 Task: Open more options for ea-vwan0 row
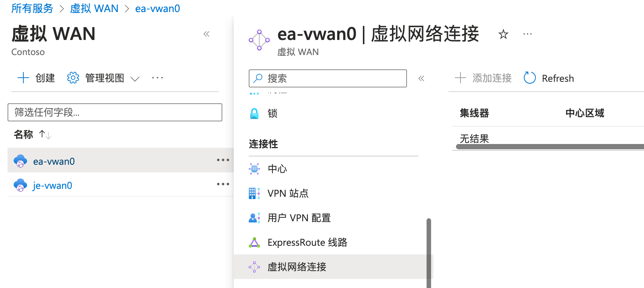(x=223, y=160)
